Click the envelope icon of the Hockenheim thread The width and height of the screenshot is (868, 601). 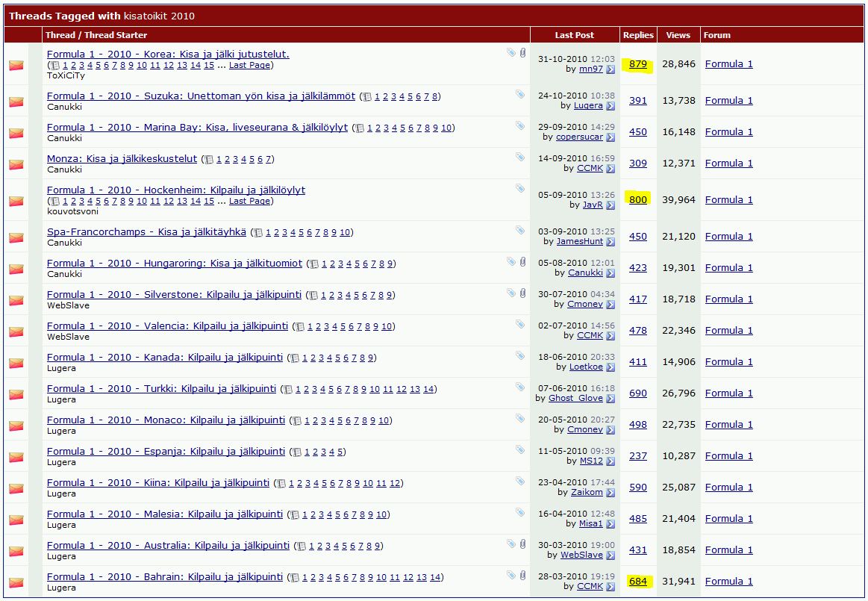click(16, 201)
